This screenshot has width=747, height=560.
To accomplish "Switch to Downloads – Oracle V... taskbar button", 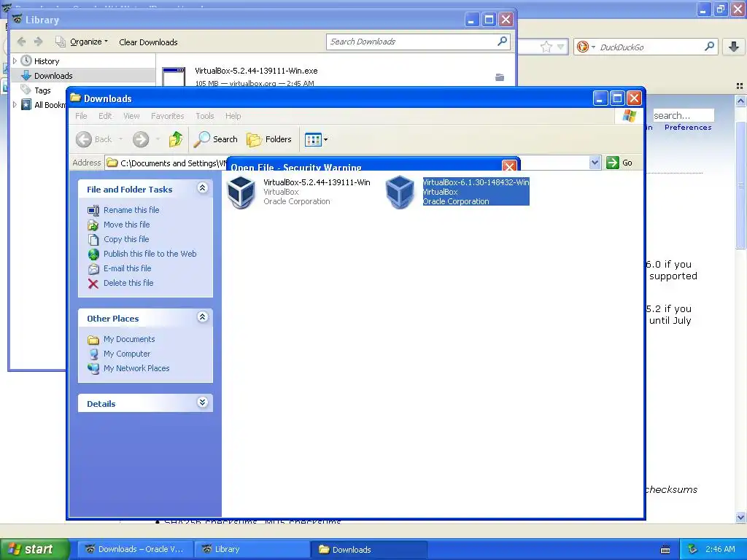I will coord(136,549).
